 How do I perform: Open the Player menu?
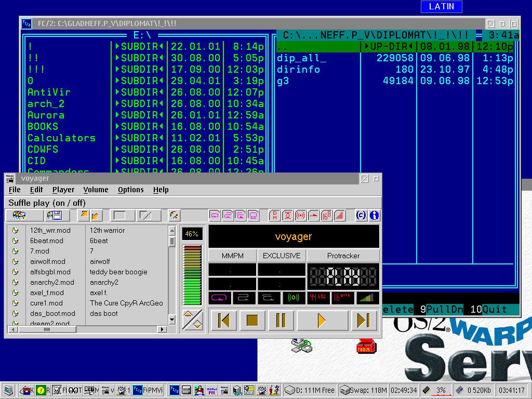click(63, 190)
